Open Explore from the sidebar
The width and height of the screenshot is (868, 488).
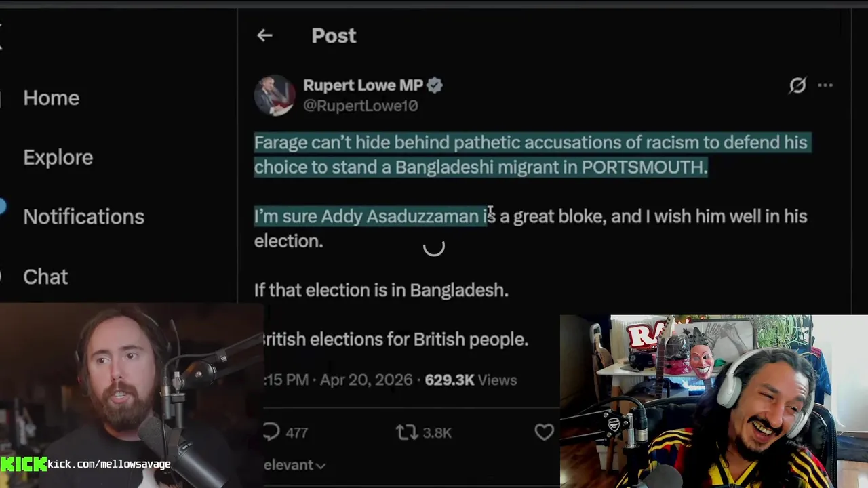point(58,157)
